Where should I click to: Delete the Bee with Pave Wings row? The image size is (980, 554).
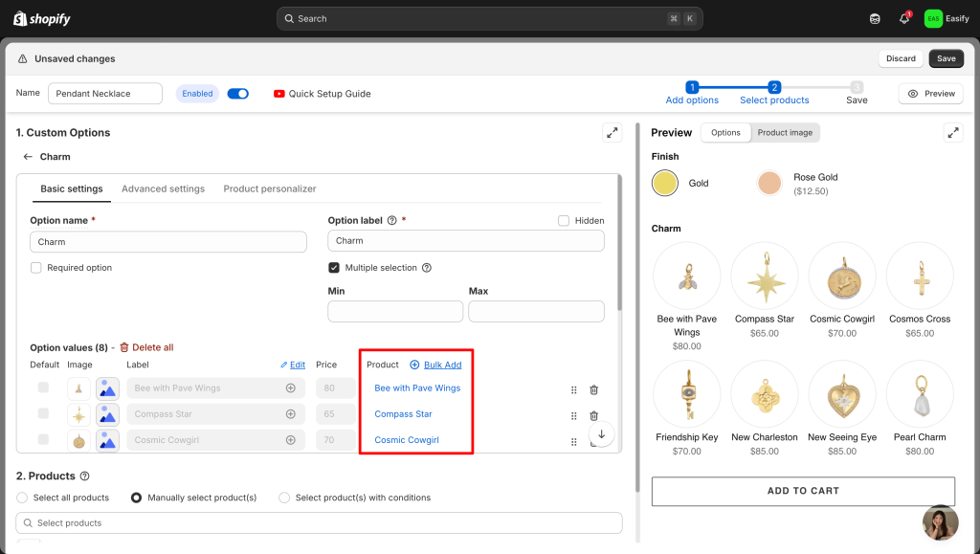click(x=593, y=389)
